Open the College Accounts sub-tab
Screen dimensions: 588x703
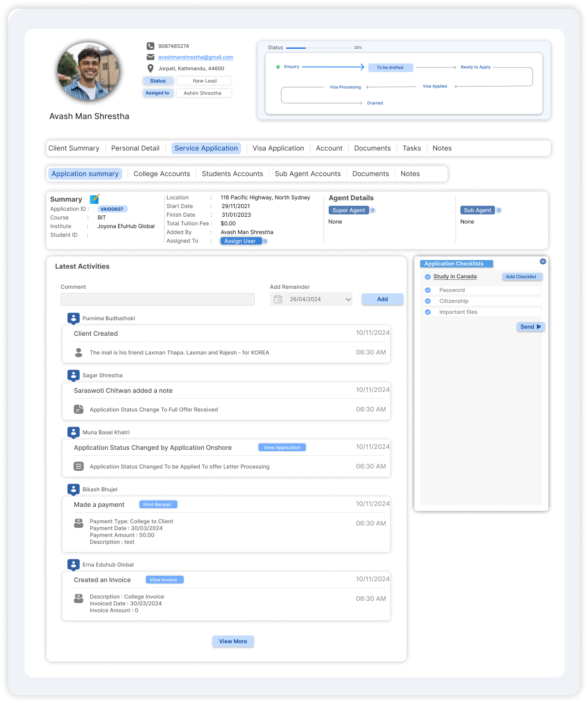[x=162, y=174]
